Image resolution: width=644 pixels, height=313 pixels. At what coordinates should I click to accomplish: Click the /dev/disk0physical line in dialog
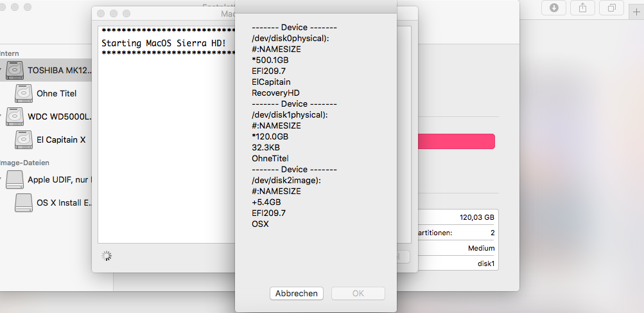pyautogui.click(x=291, y=39)
